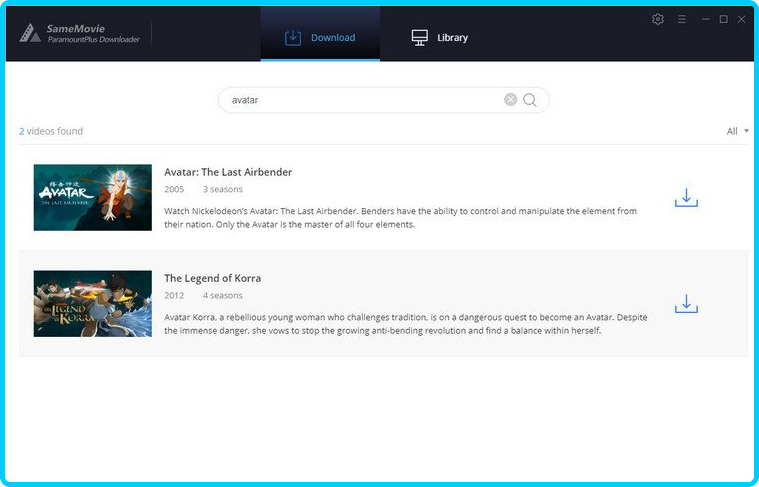Select the Avatar: The Last Airbender title

[228, 172]
